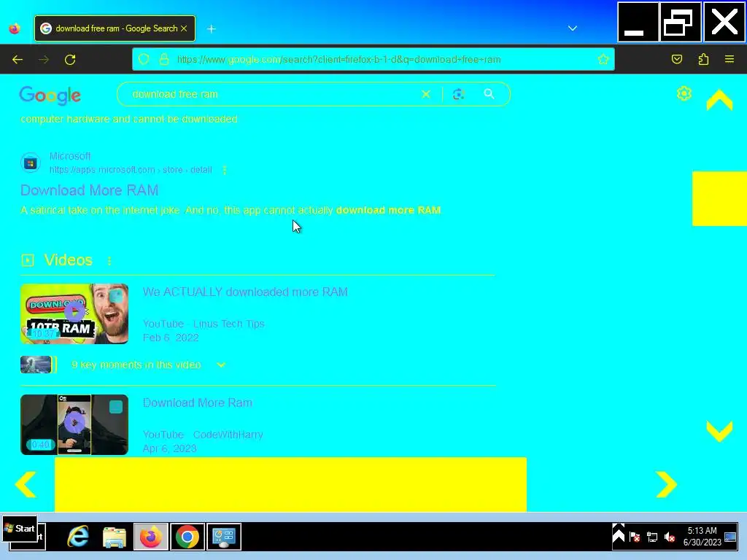Viewport: 747px width, 560px height.
Task: Go back using the browser back arrow
Action: tap(18, 60)
